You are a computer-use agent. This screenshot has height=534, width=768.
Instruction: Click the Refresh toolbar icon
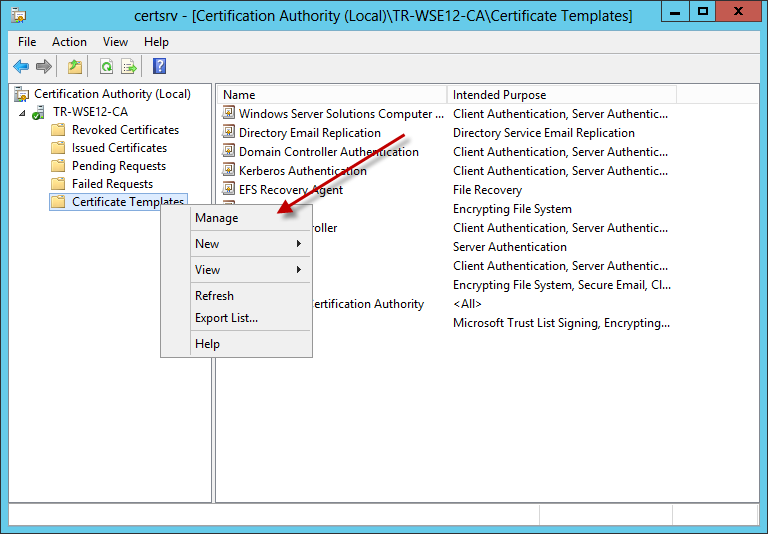click(106, 67)
